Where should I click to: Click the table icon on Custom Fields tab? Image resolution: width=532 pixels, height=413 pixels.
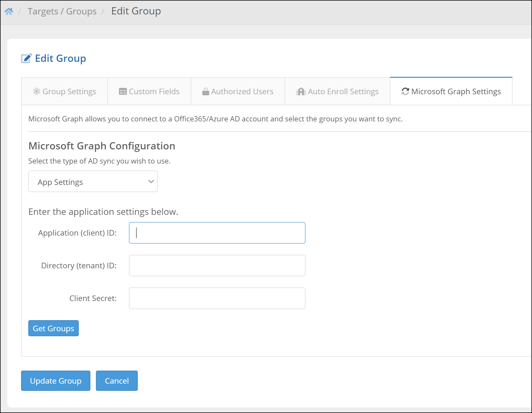pos(123,91)
